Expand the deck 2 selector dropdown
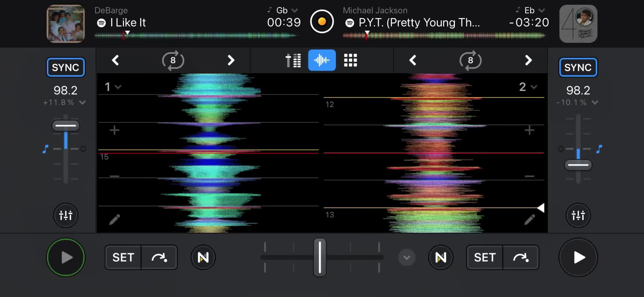This screenshot has height=297, width=644. pyautogui.click(x=528, y=87)
